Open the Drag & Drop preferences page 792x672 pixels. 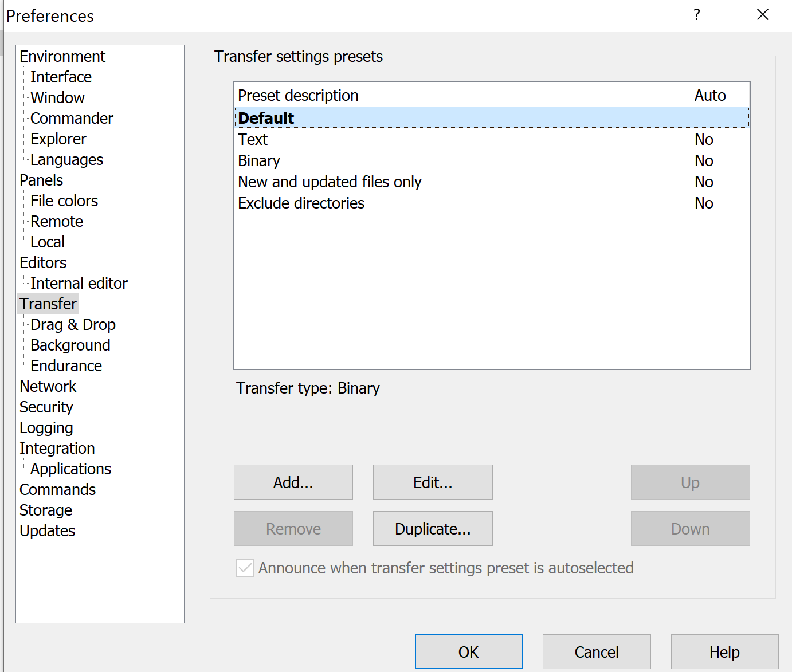(x=73, y=325)
